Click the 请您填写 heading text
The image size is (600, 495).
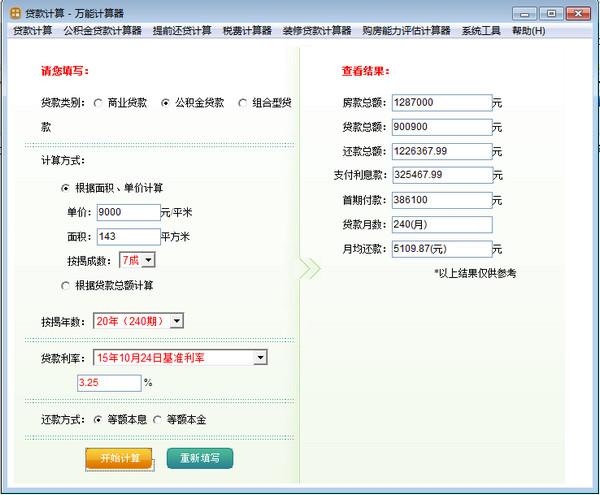click(x=65, y=71)
